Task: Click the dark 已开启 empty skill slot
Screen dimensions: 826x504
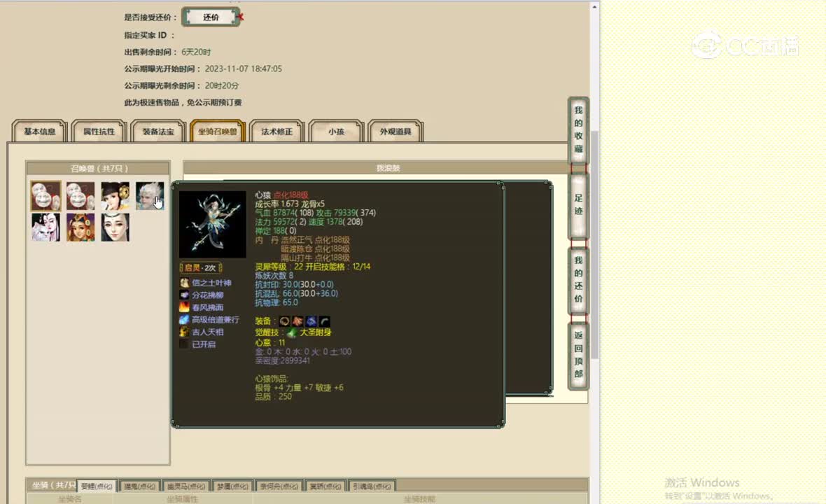Action: pos(184,344)
